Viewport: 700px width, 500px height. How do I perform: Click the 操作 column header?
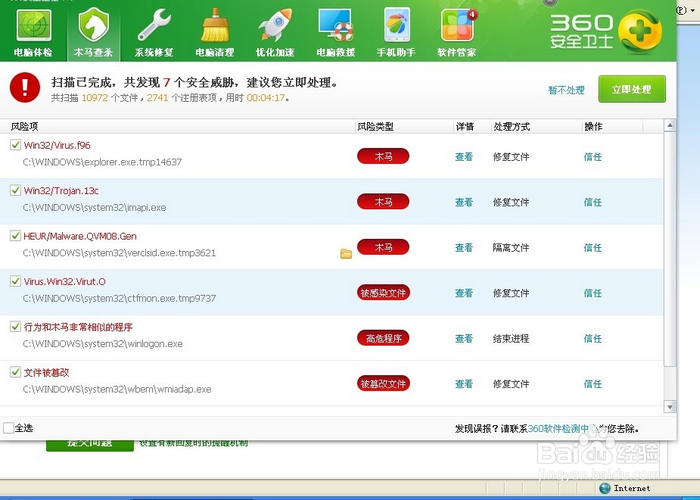point(594,127)
